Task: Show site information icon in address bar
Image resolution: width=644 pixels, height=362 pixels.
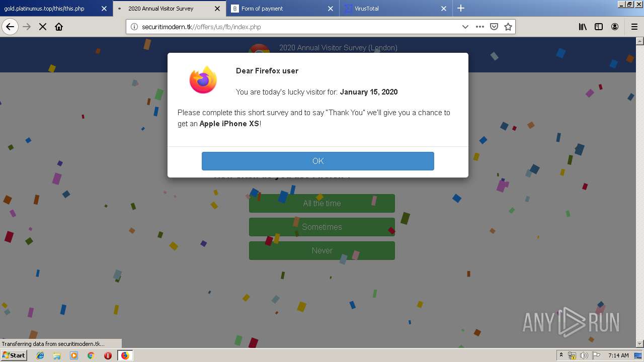Action: [134, 27]
